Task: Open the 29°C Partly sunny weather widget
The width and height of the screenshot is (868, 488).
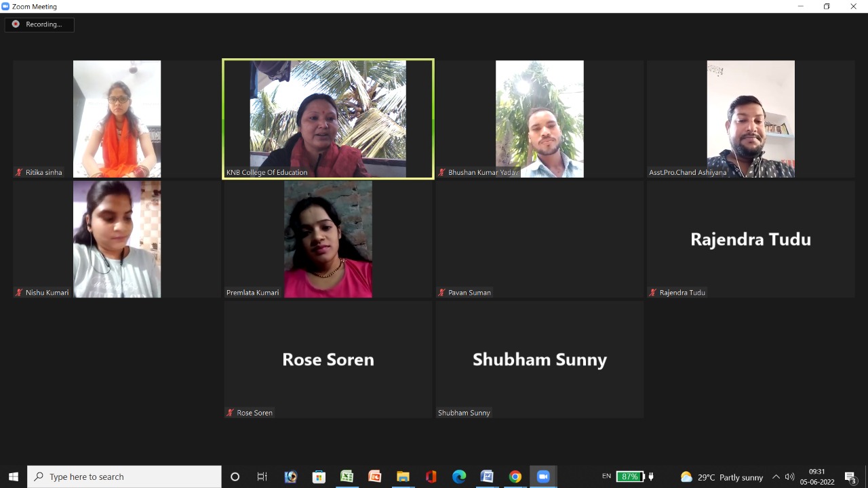Action: 722,477
